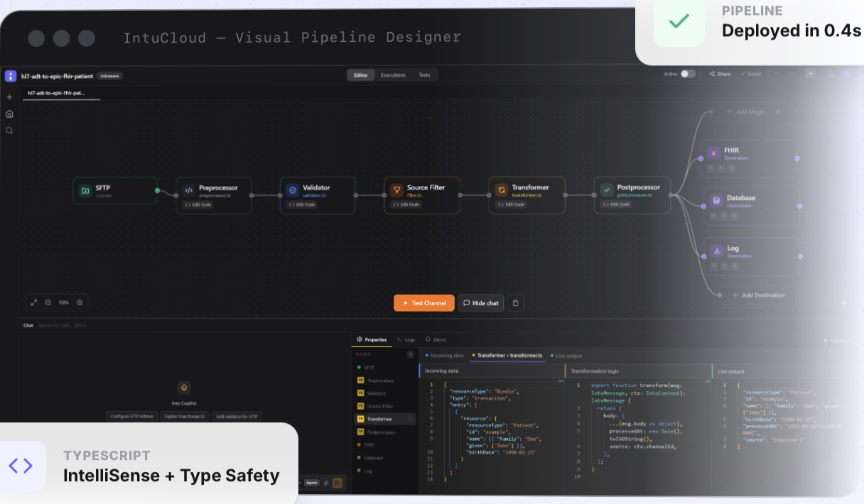Click the R badge on Log destination
This screenshot has height=504, width=864.
coord(734,266)
